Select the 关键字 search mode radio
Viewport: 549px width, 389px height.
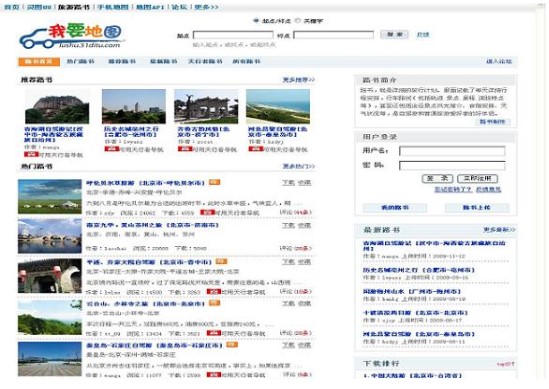[x=298, y=21]
